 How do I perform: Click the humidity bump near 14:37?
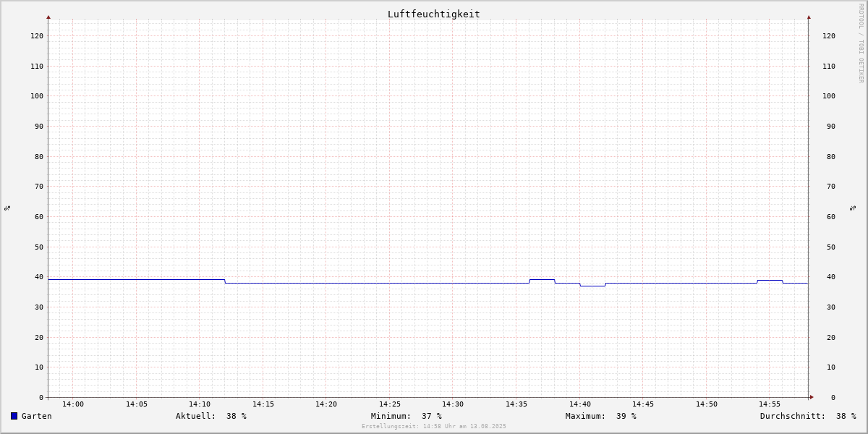(x=542, y=280)
